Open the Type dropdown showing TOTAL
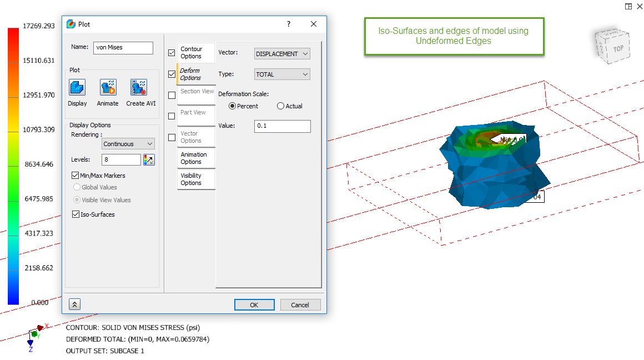Viewport: 644px width, 360px height. (x=281, y=74)
